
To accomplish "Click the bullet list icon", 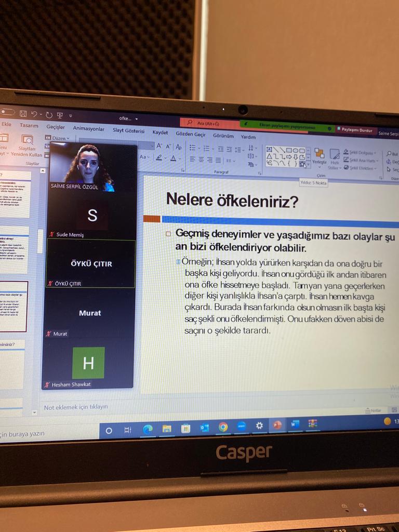I will 192,148.
